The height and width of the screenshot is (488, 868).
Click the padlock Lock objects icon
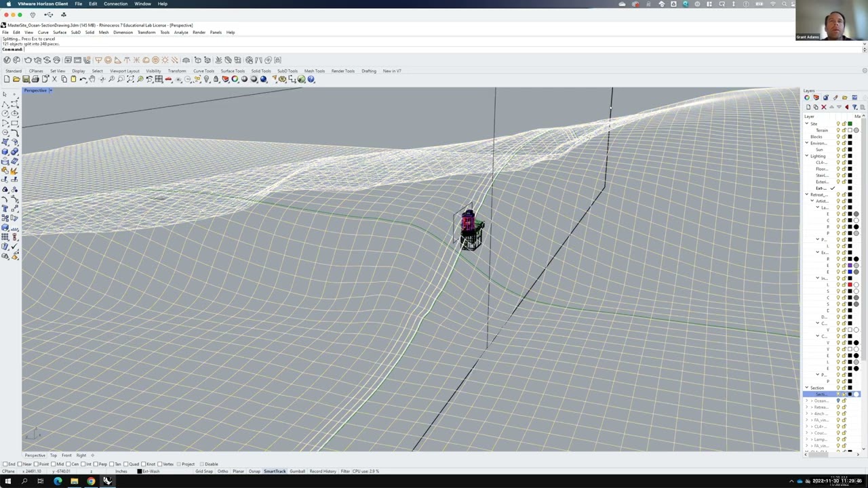(x=216, y=79)
